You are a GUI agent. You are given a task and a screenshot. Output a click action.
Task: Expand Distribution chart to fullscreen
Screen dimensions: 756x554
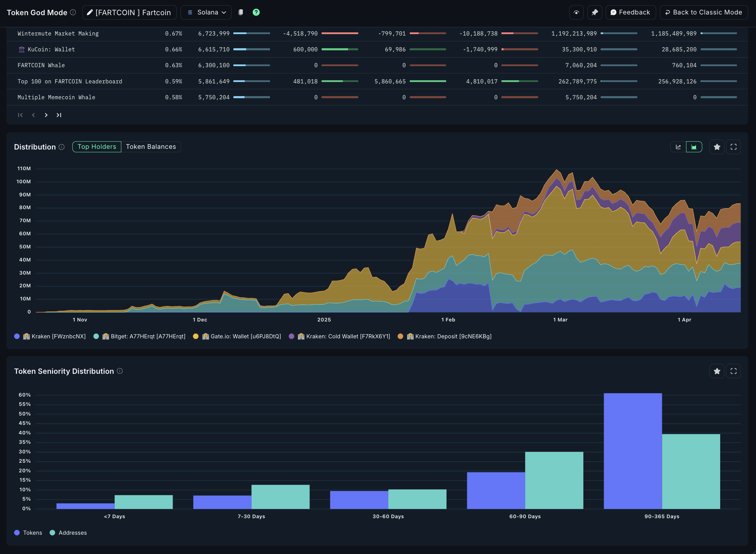point(733,147)
